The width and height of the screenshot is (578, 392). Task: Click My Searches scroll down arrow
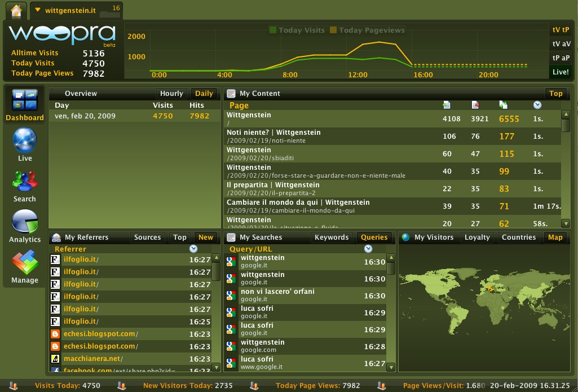coord(391,367)
